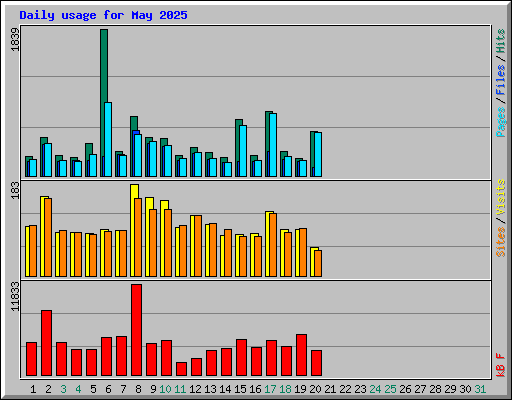Click the "Sites" legend text
This screenshot has height=400, width=512.
[501, 242]
